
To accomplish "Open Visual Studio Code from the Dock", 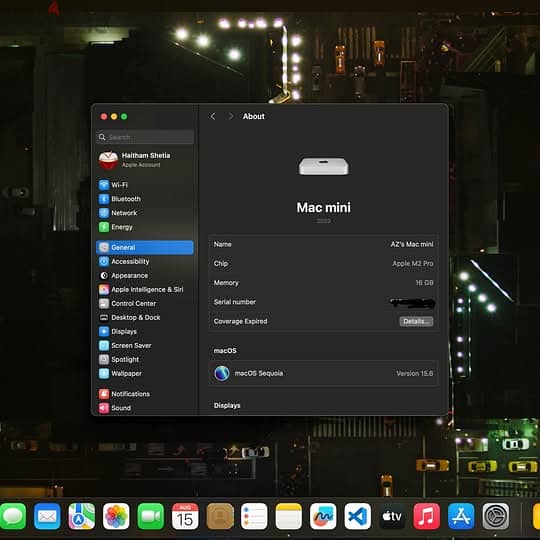I will coord(357,516).
